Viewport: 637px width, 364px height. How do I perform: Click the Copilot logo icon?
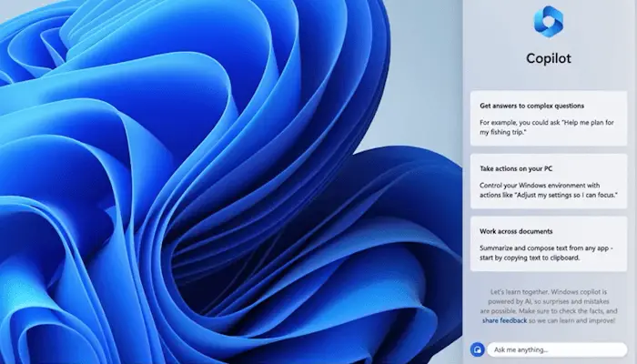point(549,22)
